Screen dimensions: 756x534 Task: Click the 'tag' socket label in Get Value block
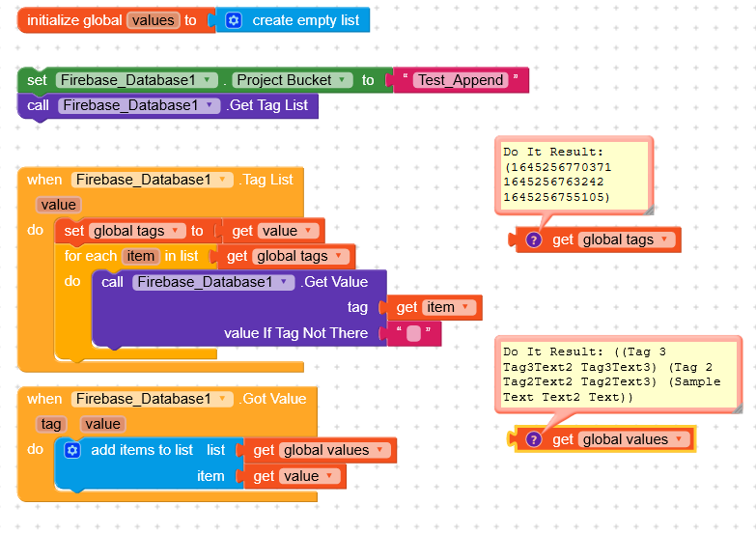[x=357, y=307]
